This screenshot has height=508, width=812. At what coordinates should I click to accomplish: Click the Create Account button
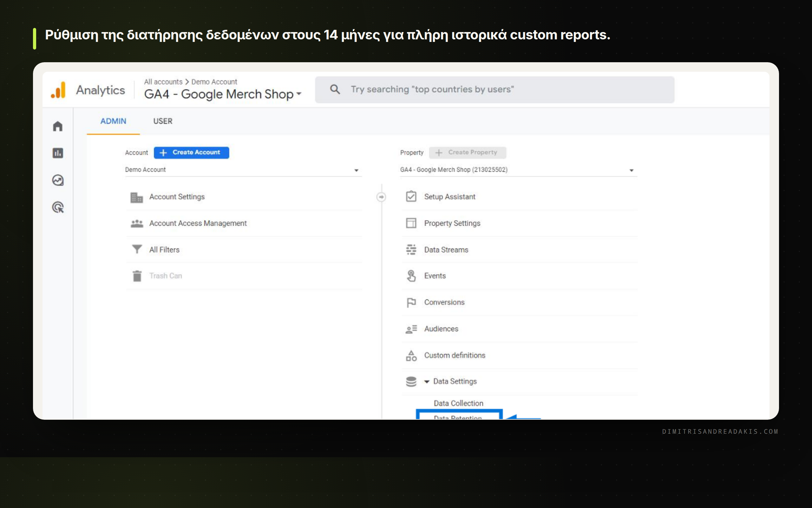tap(191, 152)
